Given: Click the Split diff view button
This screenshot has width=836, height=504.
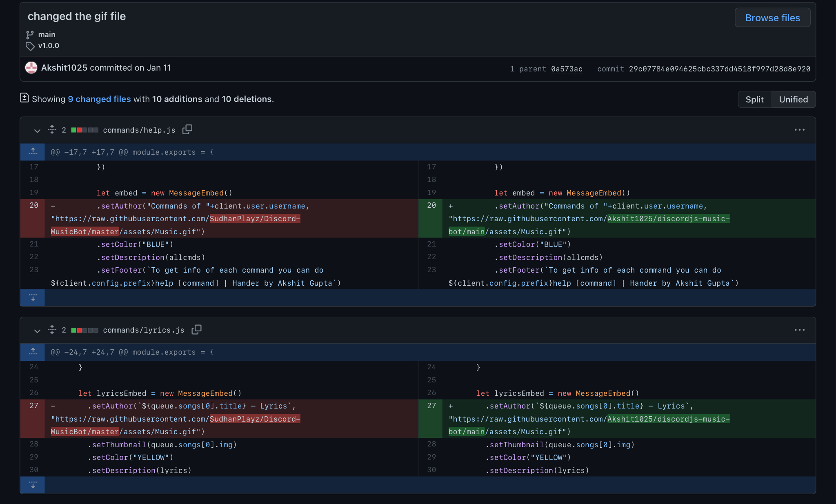Looking at the screenshot, I should point(754,99).
